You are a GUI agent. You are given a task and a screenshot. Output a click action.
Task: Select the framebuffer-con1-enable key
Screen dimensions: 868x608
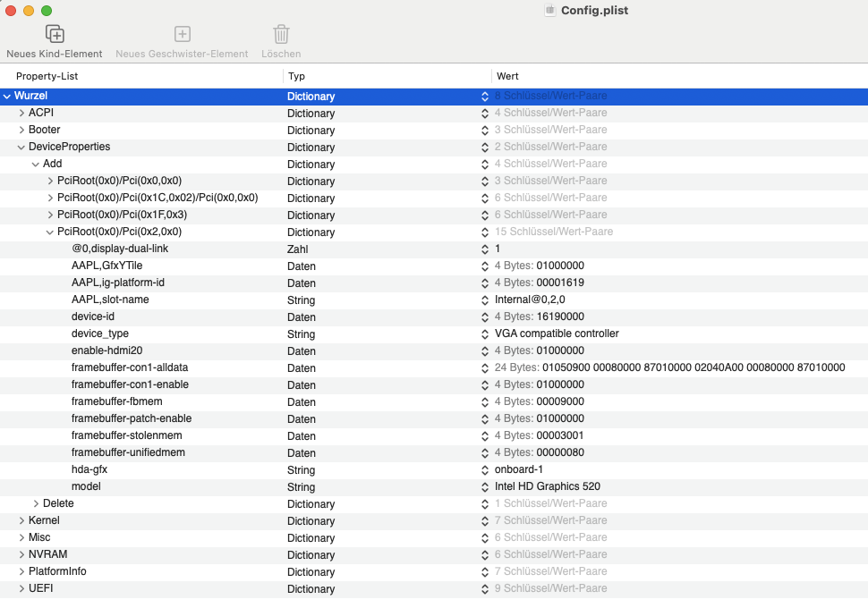[130, 384]
